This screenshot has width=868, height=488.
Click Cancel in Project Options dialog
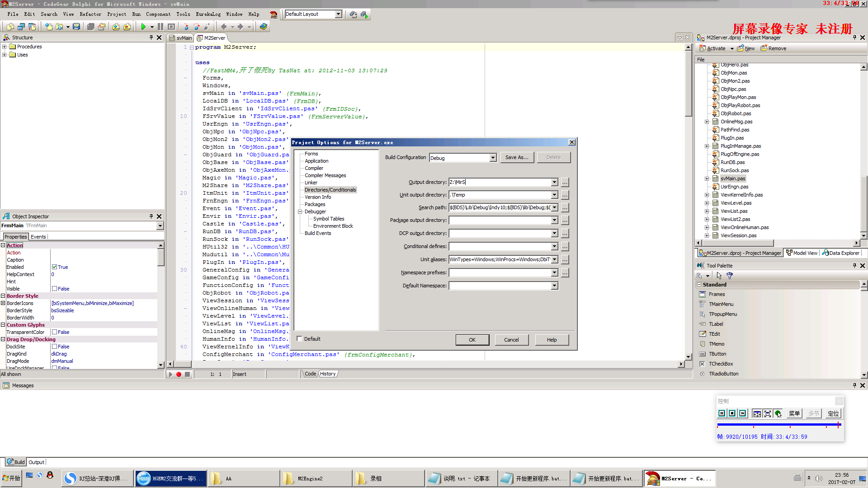pyautogui.click(x=511, y=340)
